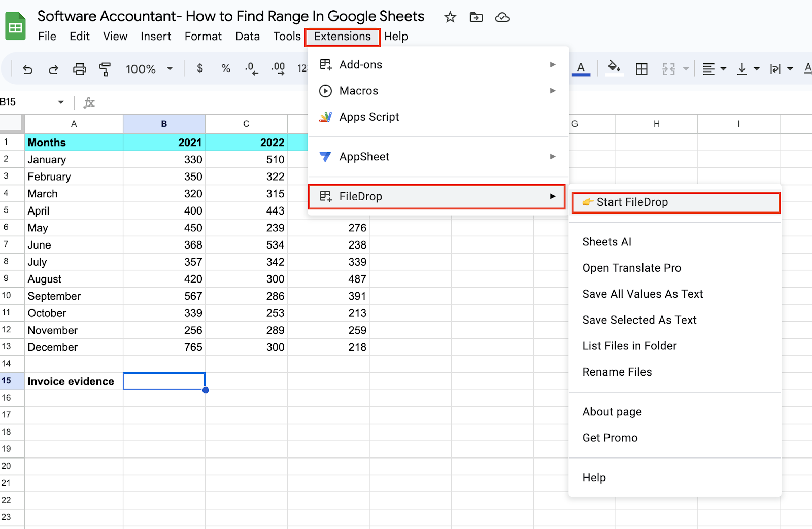This screenshot has height=529, width=812.
Task: Click the Google Sheets home logo
Action: 15,26
